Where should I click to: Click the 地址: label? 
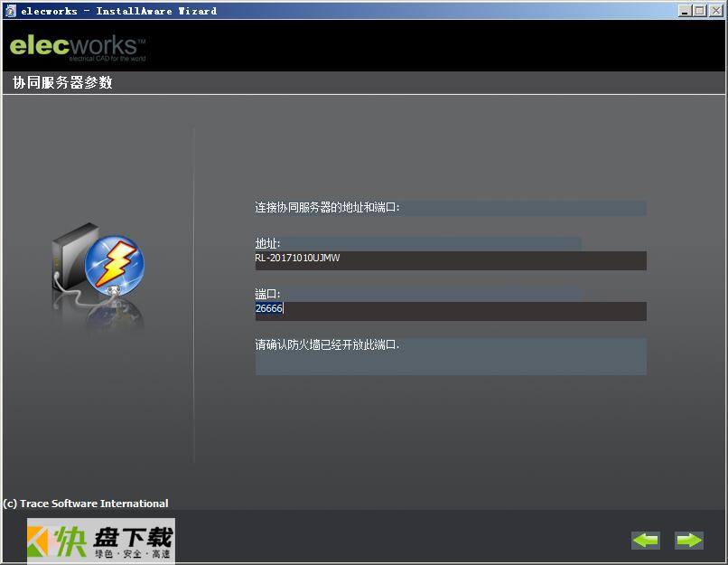point(267,243)
